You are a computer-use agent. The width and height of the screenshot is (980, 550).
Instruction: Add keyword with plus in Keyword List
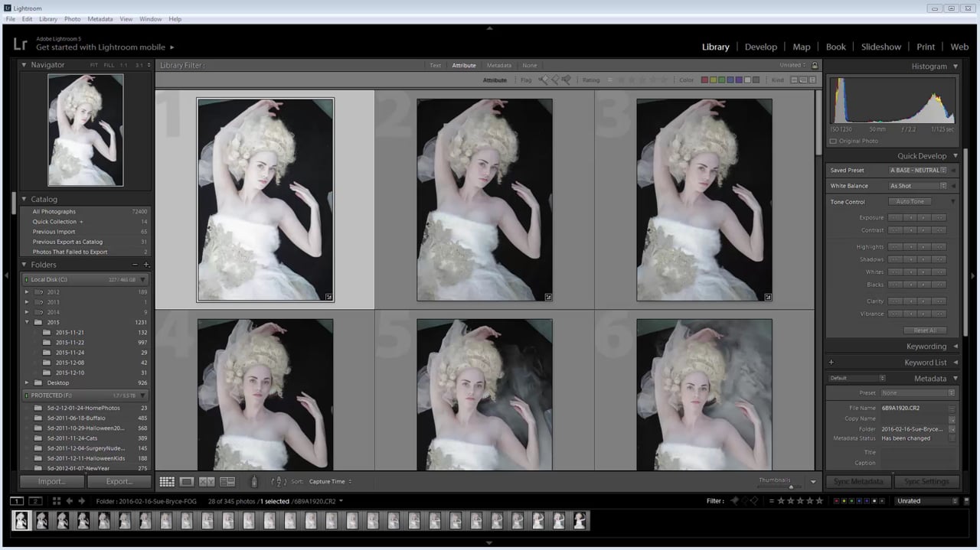point(831,363)
